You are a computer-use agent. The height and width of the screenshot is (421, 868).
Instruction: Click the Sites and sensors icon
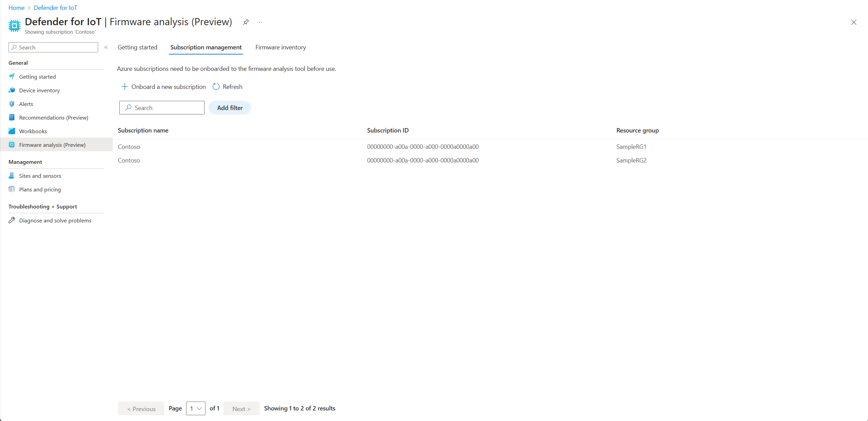tap(12, 176)
